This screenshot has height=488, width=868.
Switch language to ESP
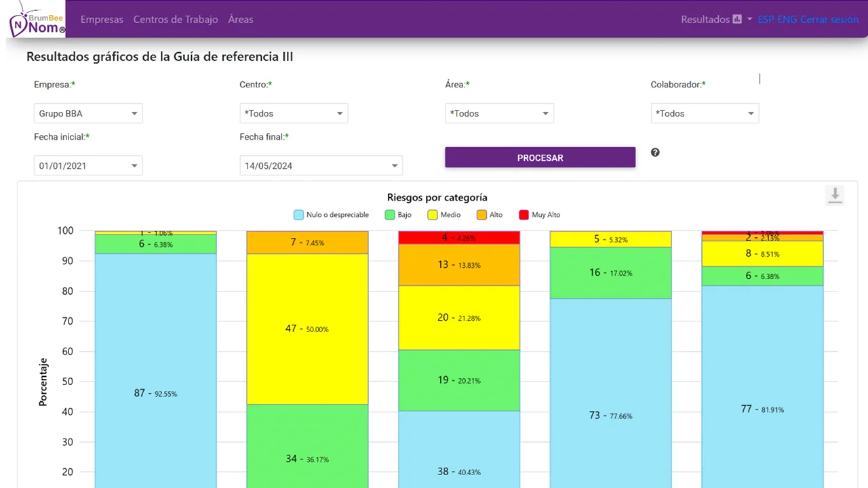[x=766, y=20]
